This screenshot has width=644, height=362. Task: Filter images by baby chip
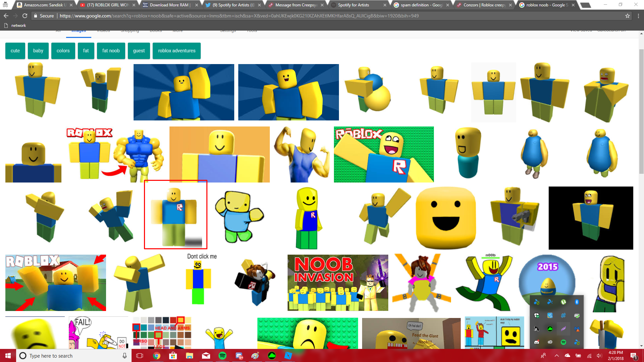point(38,51)
